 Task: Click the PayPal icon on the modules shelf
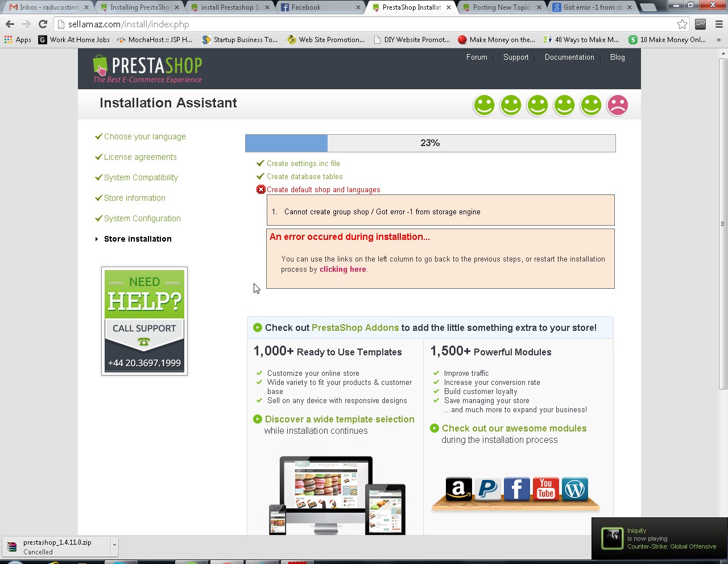(487, 489)
